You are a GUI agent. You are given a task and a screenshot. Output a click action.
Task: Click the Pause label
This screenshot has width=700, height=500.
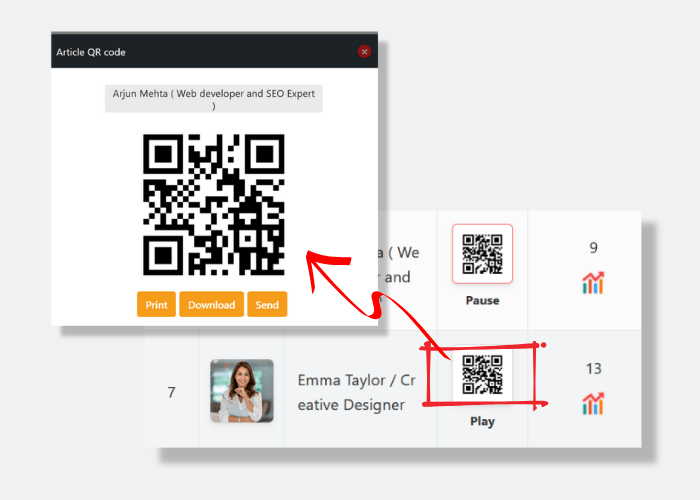(x=482, y=300)
